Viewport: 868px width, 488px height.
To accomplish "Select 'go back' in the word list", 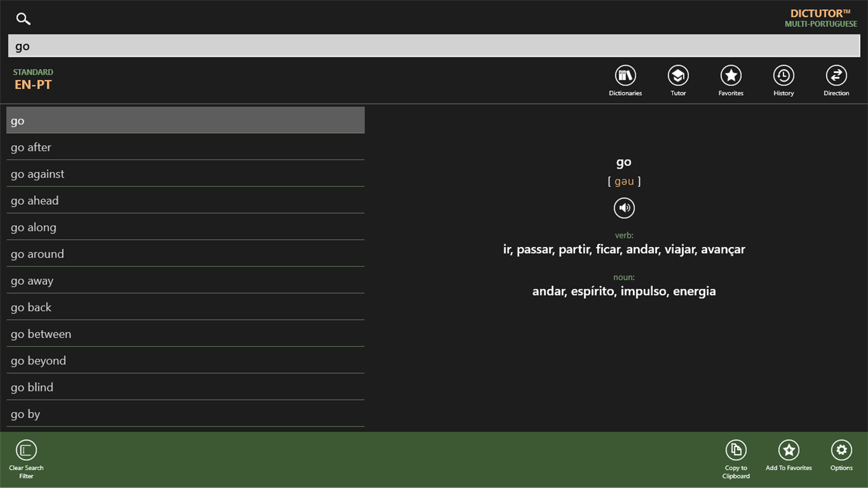I will tap(186, 307).
